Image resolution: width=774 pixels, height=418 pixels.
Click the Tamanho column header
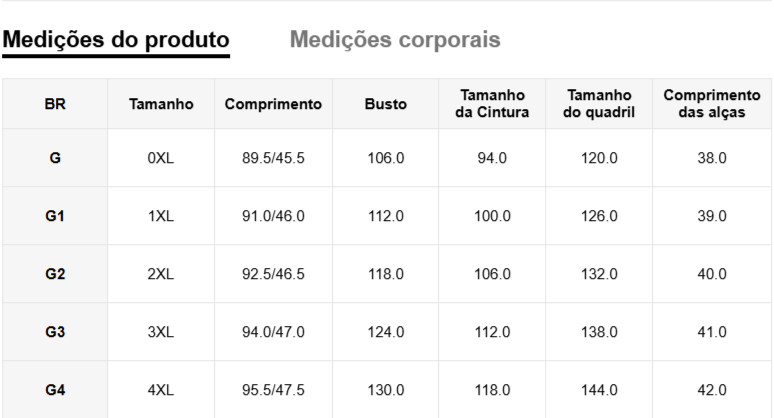[161, 104]
